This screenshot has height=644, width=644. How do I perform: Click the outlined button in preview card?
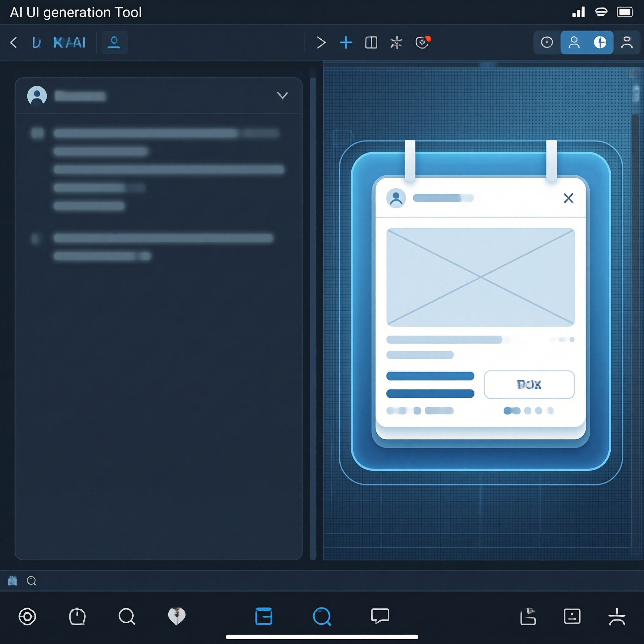click(529, 384)
